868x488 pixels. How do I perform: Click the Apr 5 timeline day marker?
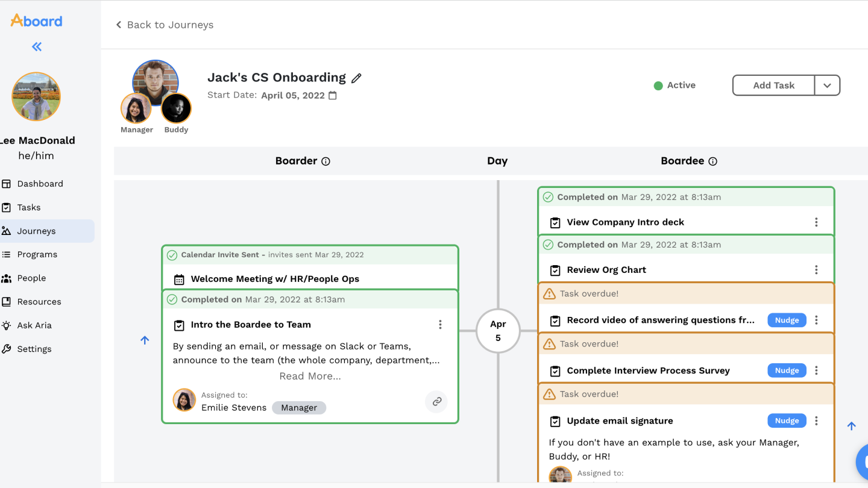click(498, 331)
